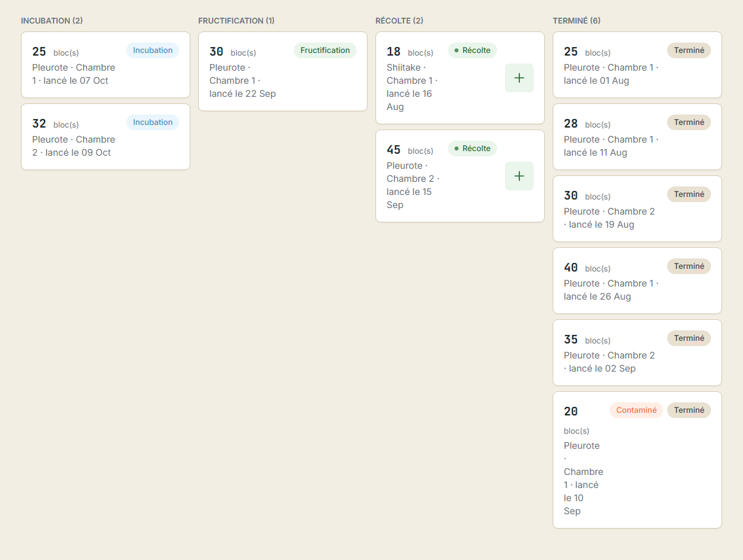Click the bloc count '18' on the Shiitake card

[x=393, y=52]
